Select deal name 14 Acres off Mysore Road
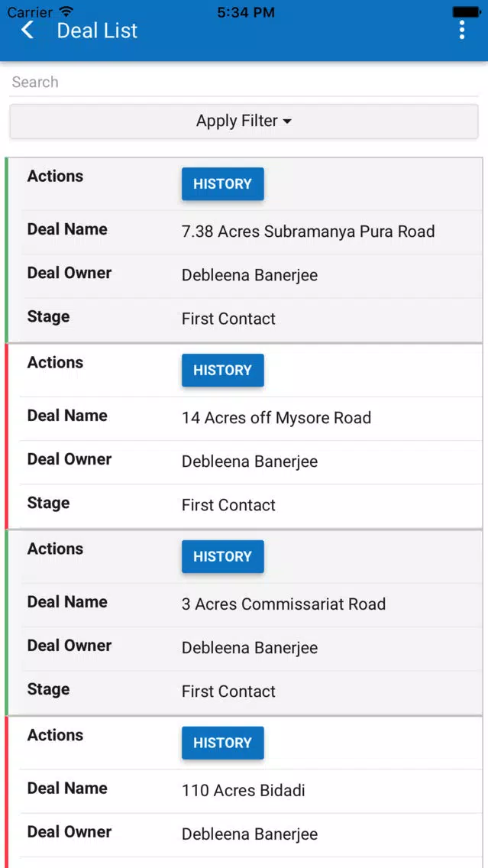 [276, 418]
